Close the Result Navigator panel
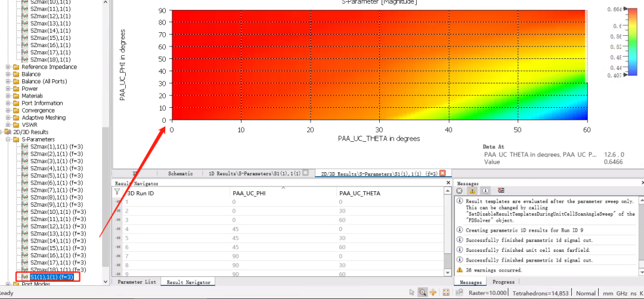The image size is (644, 299). [x=448, y=183]
